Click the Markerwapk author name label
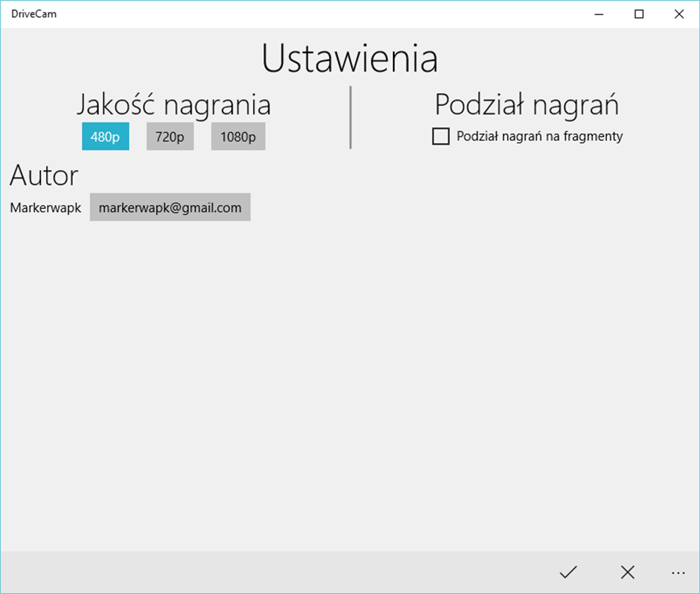 point(45,208)
